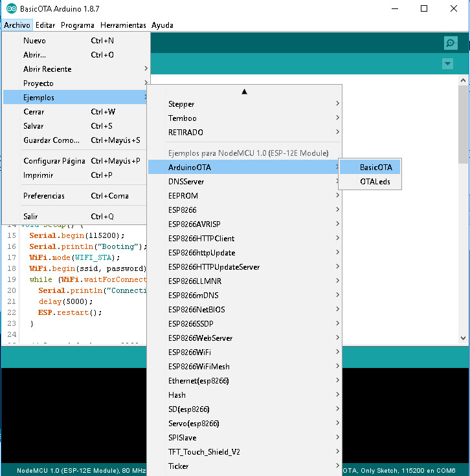The image size is (470, 476).
Task: Choose Imprimir menu entry
Action: tap(75, 175)
